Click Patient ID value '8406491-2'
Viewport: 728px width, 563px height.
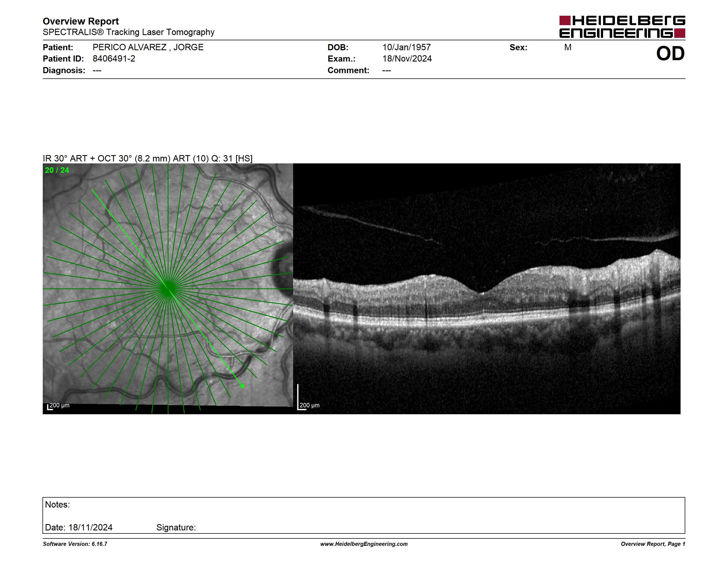(x=114, y=59)
